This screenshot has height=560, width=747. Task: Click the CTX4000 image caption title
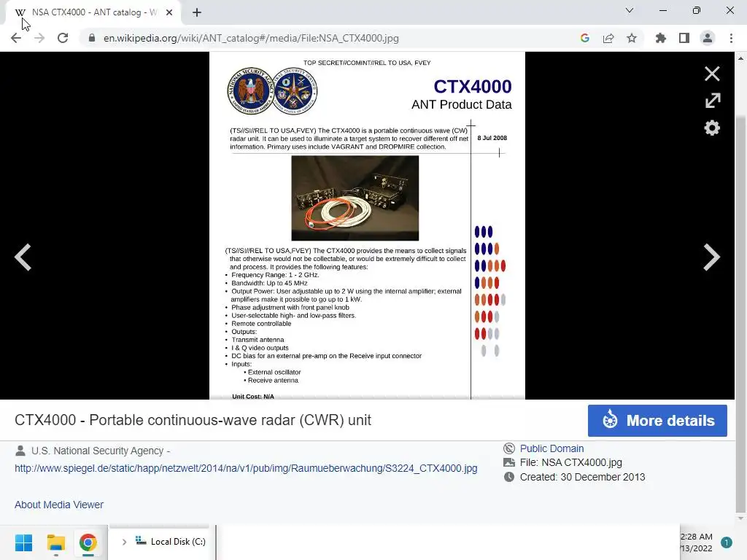(193, 420)
